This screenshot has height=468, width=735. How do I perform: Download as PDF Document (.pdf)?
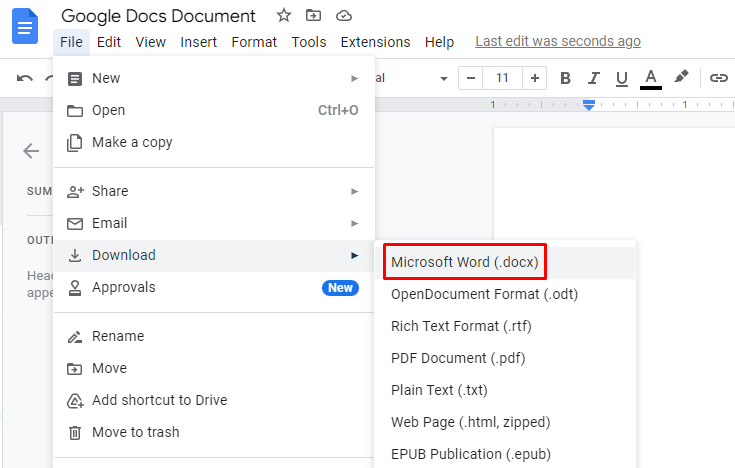pyautogui.click(x=505, y=358)
